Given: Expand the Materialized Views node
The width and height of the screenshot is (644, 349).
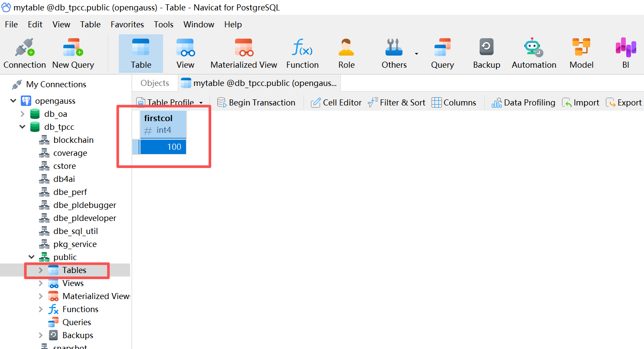Looking at the screenshot, I should pos(41,296).
